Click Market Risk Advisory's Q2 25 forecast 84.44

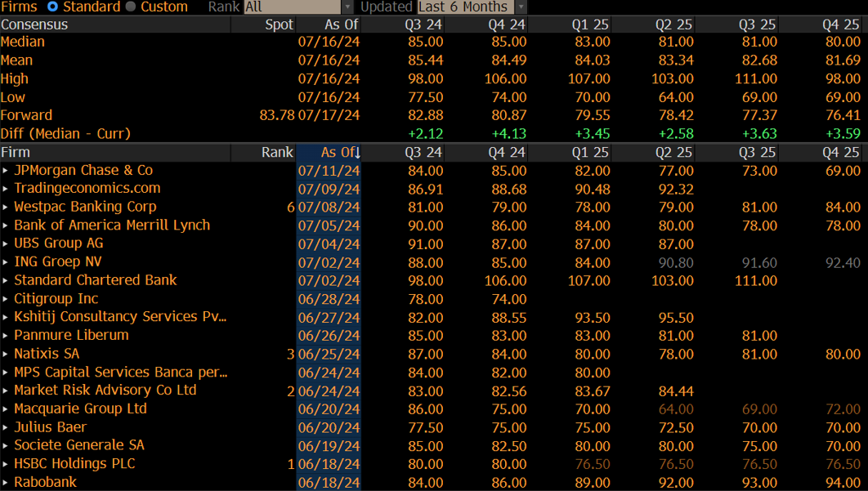(x=676, y=391)
